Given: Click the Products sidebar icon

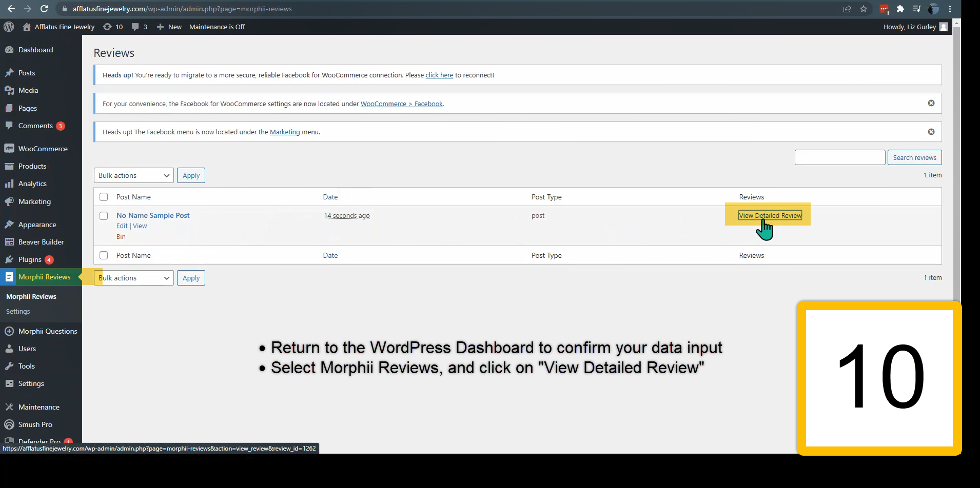Looking at the screenshot, I should coord(9,166).
